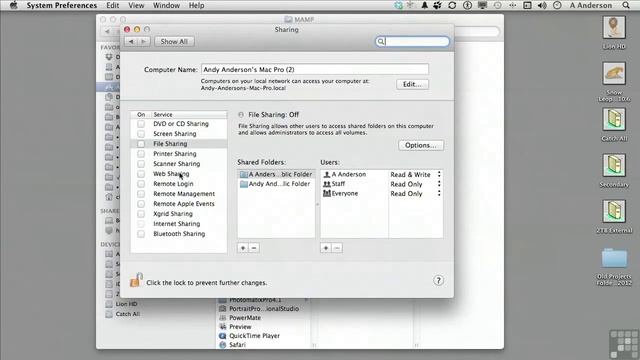Select A Anders...blic Folder shared folder
Viewport: 640px width, 360px height.
coord(276,174)
